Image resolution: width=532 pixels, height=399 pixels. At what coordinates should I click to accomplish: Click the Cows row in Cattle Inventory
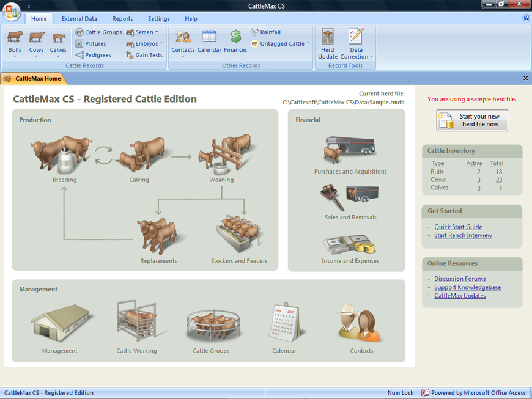467,180
